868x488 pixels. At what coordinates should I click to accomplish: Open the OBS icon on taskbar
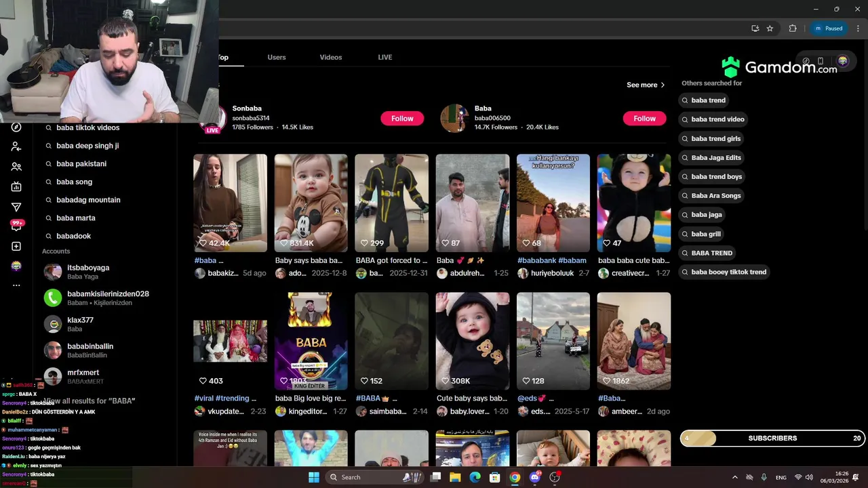point(555,477)
